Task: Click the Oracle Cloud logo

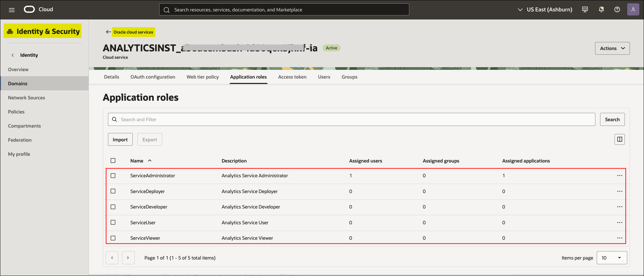Action: click(29, 9)
